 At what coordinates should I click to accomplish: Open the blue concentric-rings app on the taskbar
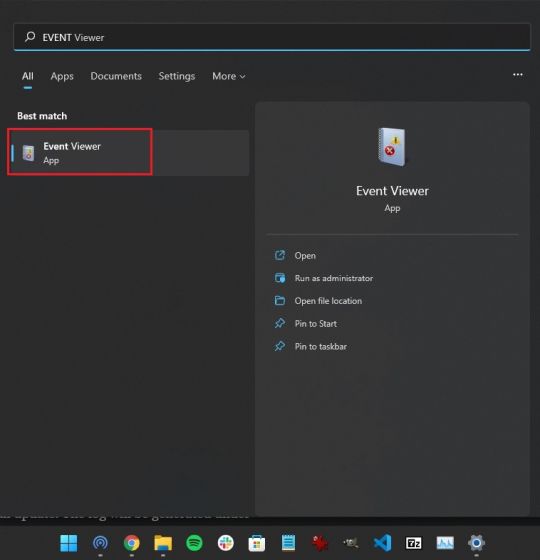pyautogui.click(x=100, y=543)
